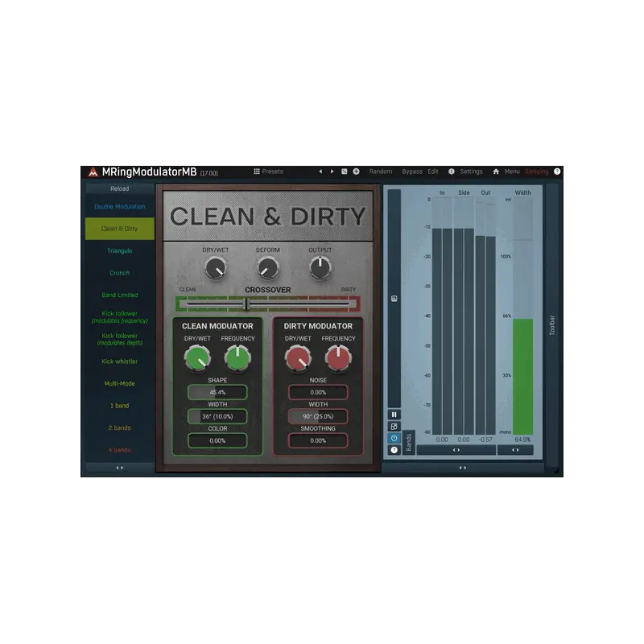Collapse the Width meter arrows
Screen dimensions: 644x644
pos(515,450)
